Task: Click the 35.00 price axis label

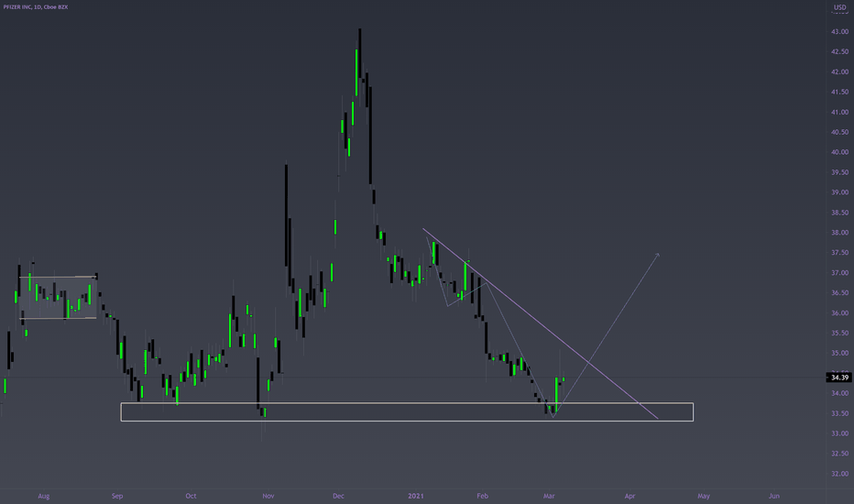Action: click(x=839, y=353)
